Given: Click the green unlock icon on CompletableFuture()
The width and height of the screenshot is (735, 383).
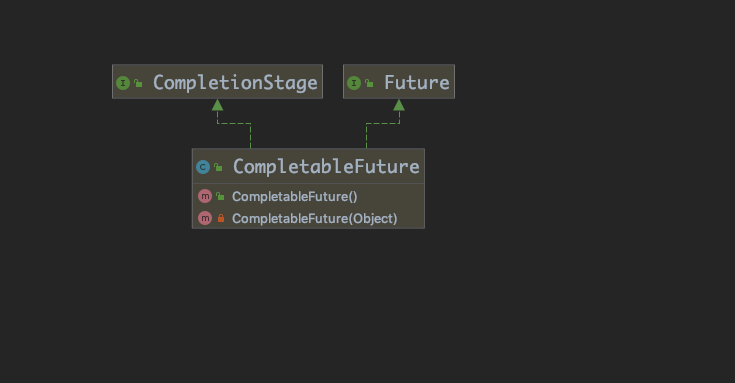Looking at the screenshot, I should pyautogui.click(x=220, y=196).
